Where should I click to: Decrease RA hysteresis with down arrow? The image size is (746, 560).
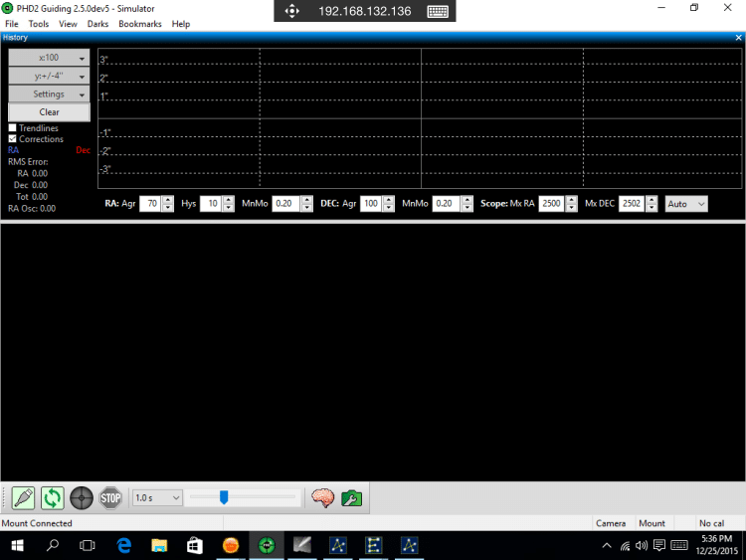229,208
